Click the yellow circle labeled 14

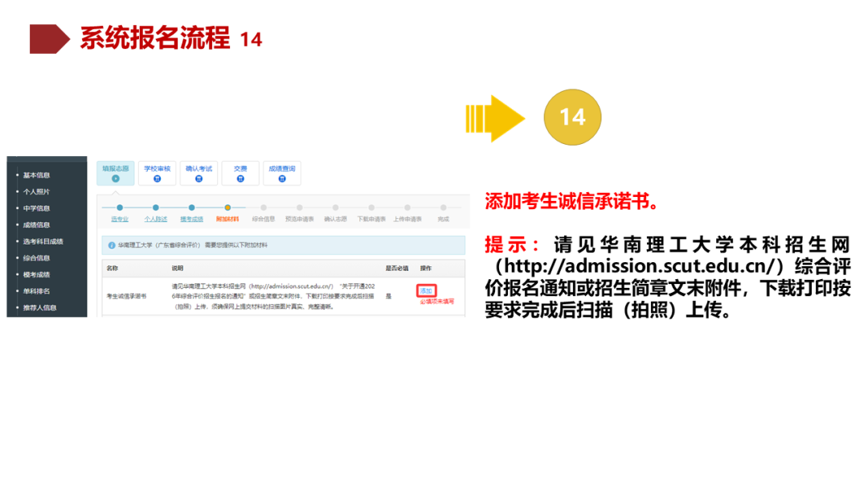tap(573, 117)
